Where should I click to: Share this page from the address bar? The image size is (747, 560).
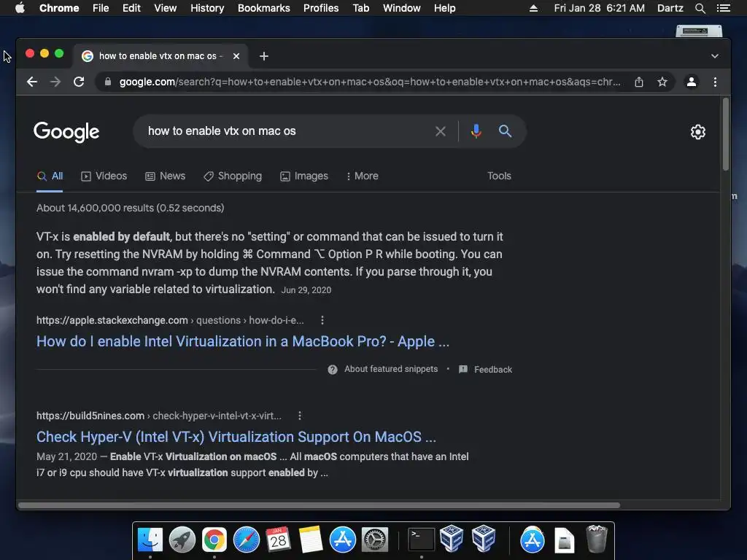[639, 82]
